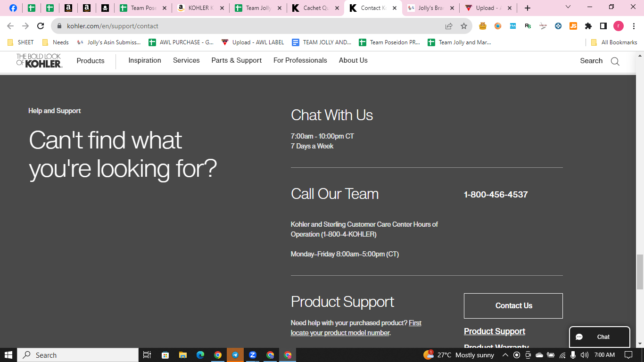Open the pinned skull icon tab
This screenshot has height=362, width=644.
105,8
